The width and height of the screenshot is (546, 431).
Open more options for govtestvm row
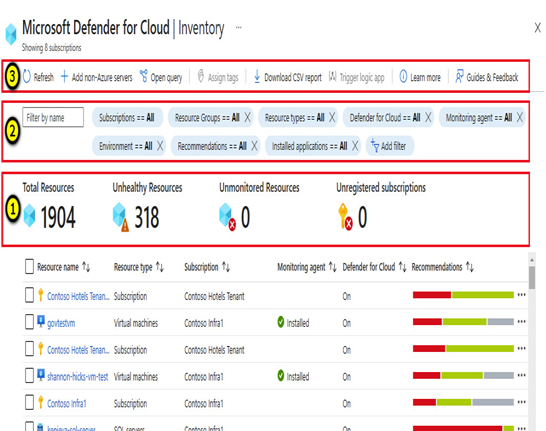521,322
